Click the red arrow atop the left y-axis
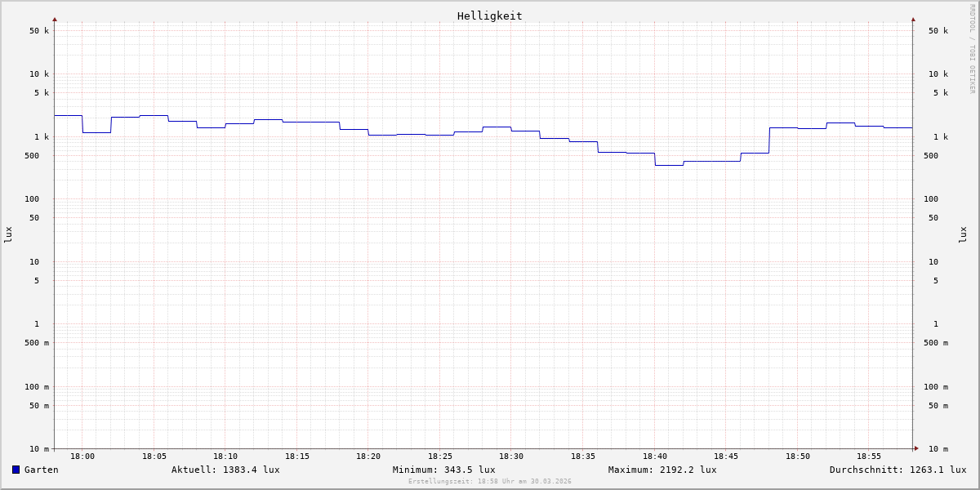This screenshot has height=490, width=980. (x=55, y=19)
